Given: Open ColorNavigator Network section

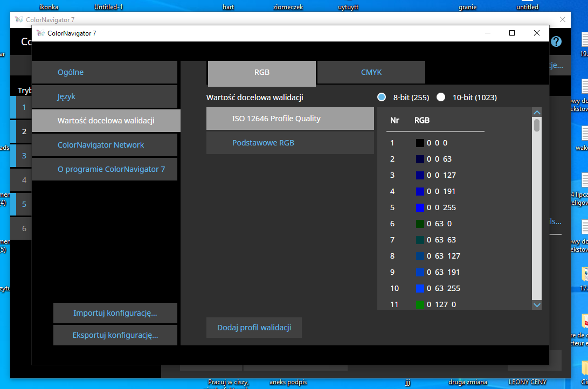Looking at the screenshot, I should [105, 145].
